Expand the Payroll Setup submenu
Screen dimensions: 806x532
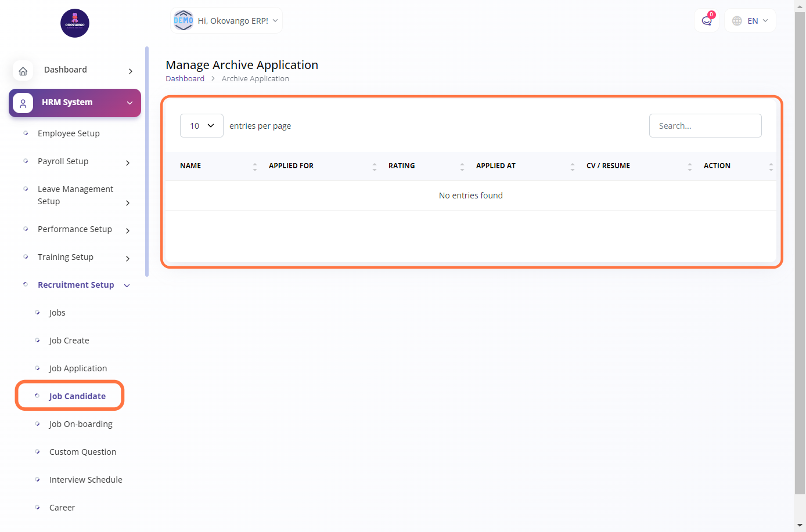point(128,162)
